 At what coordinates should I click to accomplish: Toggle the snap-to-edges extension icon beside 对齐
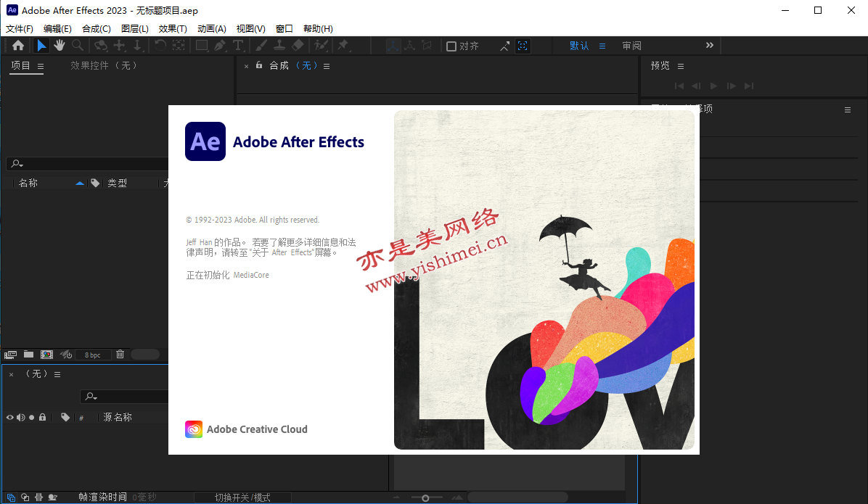[504, 46]
